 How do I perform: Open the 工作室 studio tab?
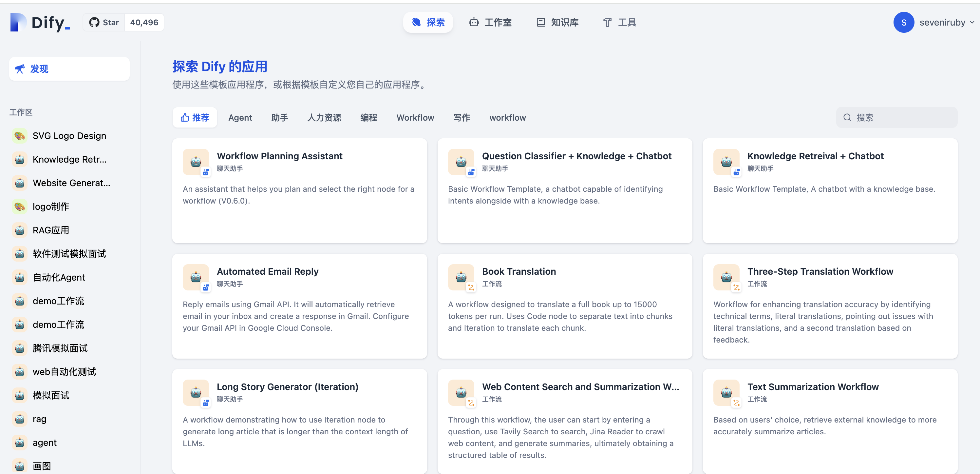[x=490, y=23]
